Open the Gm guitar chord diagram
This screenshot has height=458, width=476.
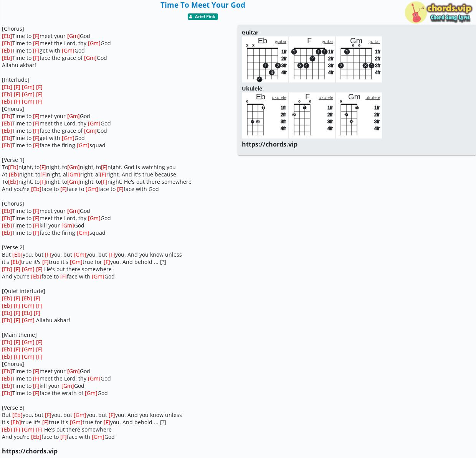pos(359,59)
